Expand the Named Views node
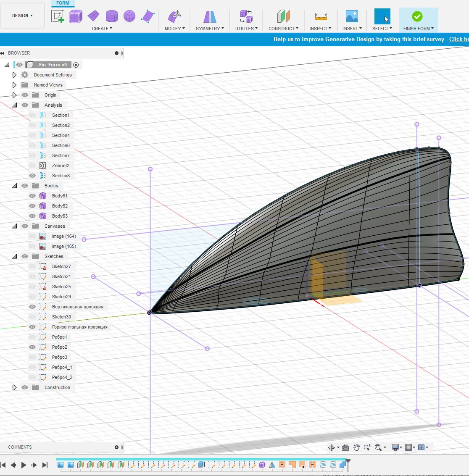The height and width of the screenshot is (476, 469). 14,85
